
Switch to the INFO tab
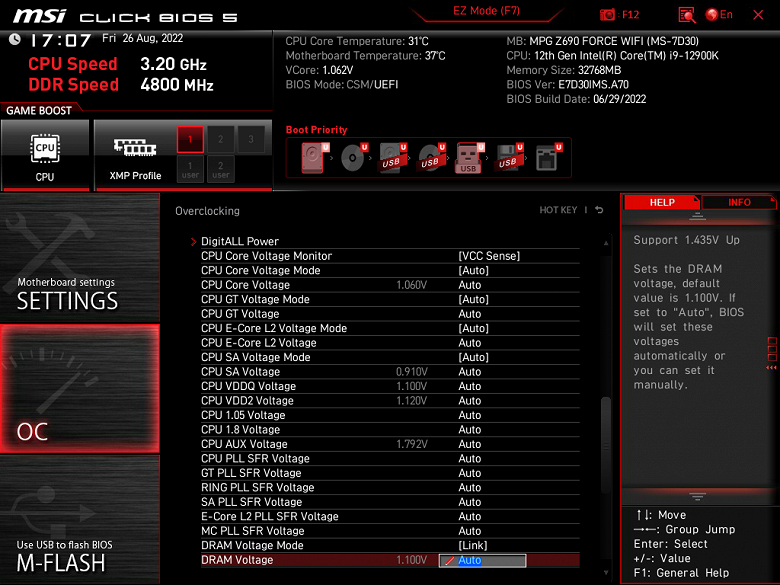[739, 202]
